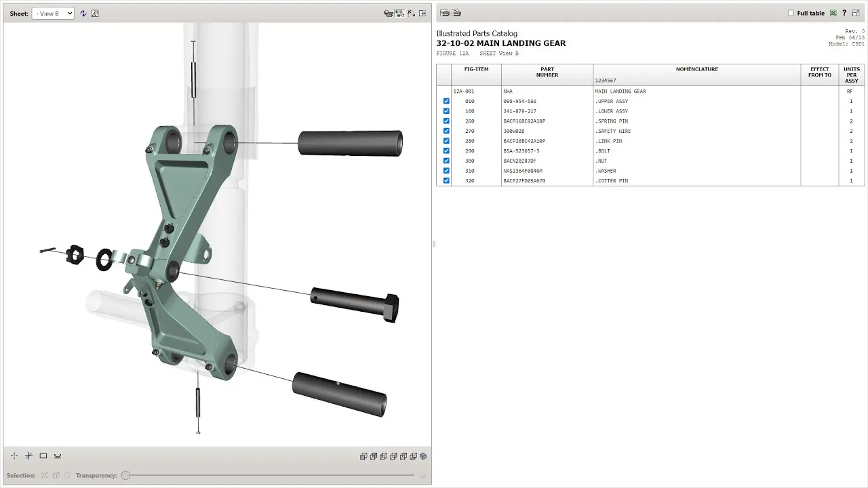Export the parts table with the Excel icon
This screenshot has height=488, width=868.
pyautogui.click(x=833, y=13)
